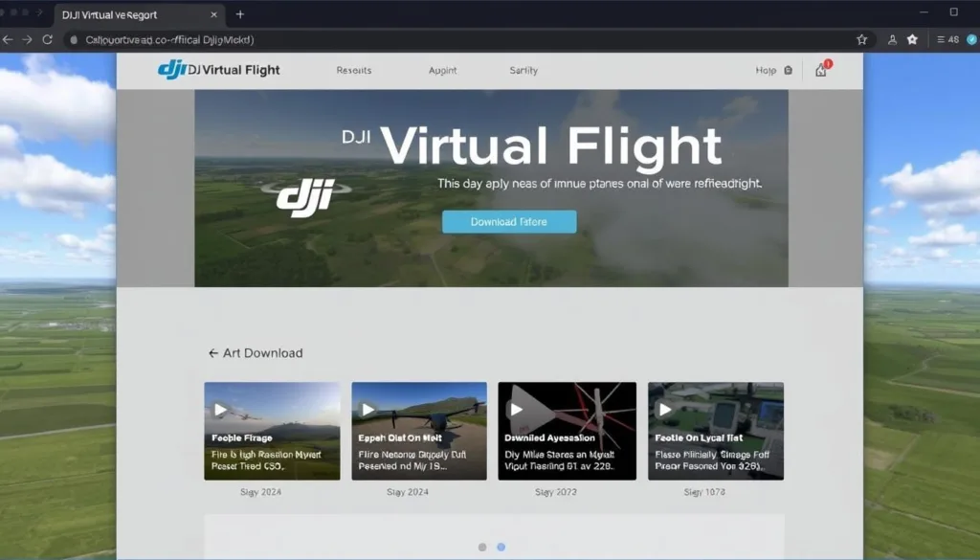The image size is (980, 560).
Task: Open the browser profile person icon
Action: click(x=893, y=39)
